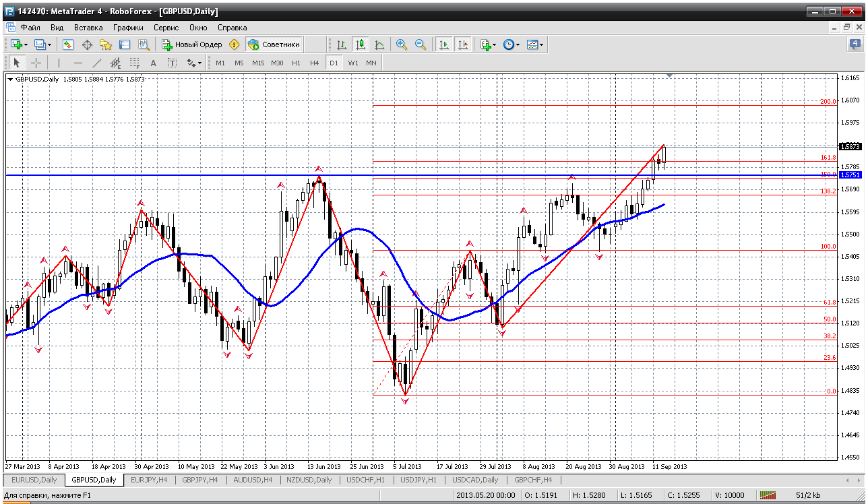Select the Fibonacci retracement tool
The image size is (868, 504).
[134, 63]
